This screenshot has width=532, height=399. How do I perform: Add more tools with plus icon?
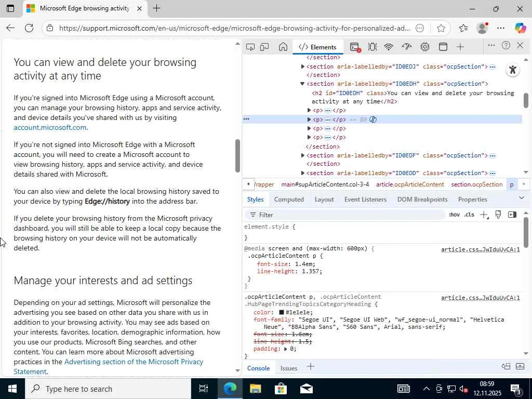click(x=460, y=47)
